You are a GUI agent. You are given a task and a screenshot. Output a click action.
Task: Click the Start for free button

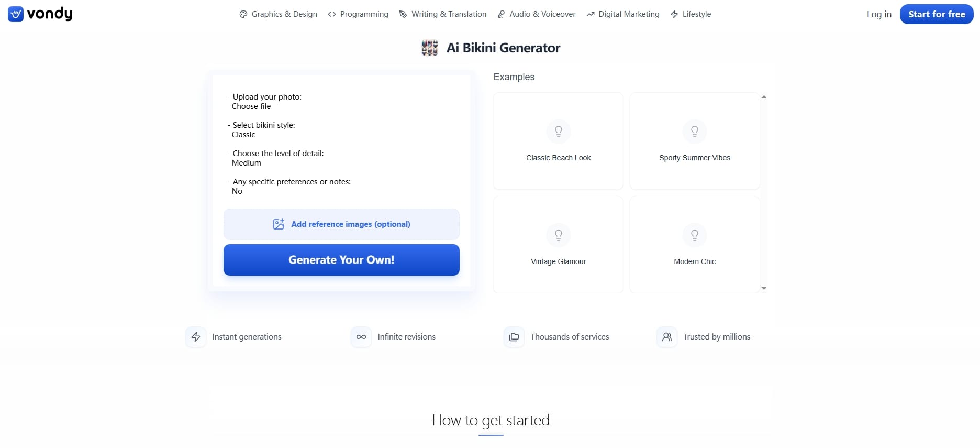point(937,14)
